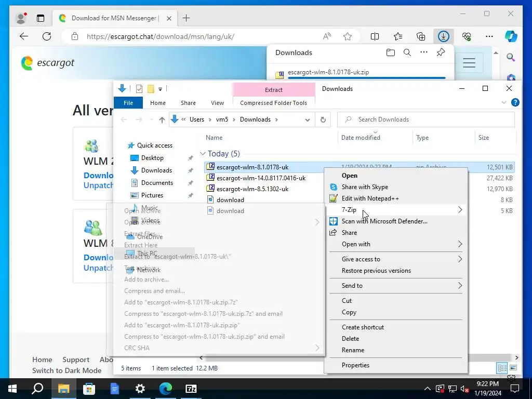Pin the Edge Downloads panel
The image size is (532, 399).
click(441, 52)
